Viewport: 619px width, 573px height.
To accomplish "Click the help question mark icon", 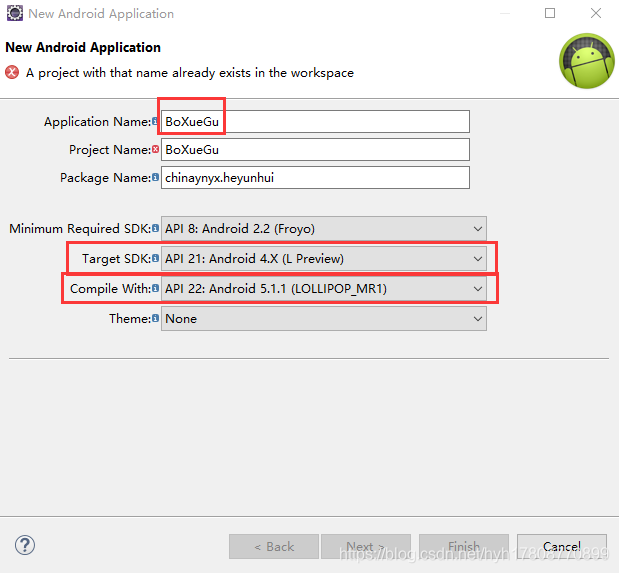I will [25, 545].
